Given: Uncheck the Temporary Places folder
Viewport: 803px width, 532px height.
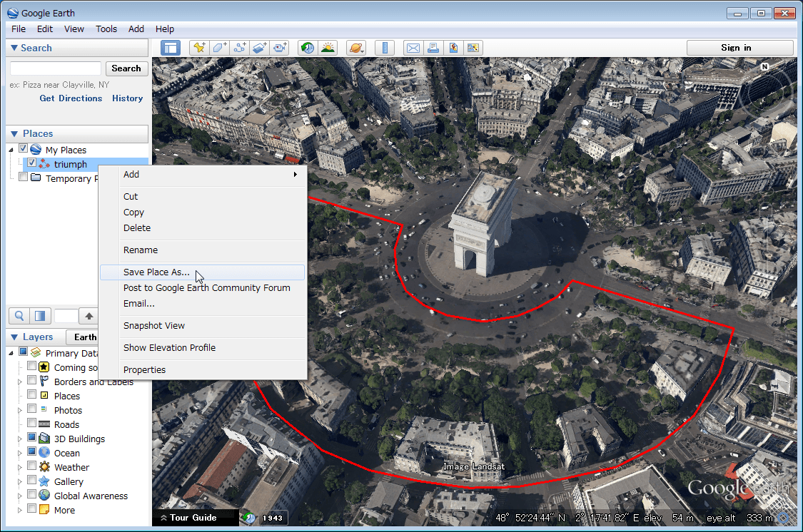Looking at the screenshot, I should click(22, 178).
